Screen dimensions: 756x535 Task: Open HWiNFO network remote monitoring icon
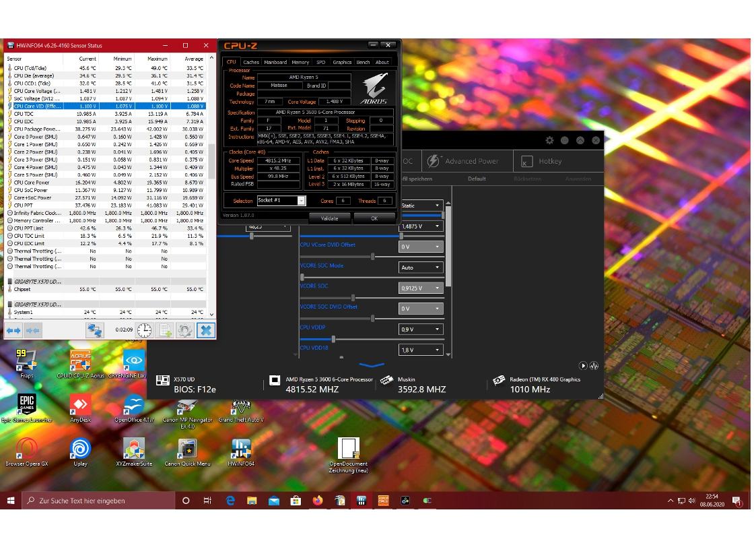tap(94, 330)
